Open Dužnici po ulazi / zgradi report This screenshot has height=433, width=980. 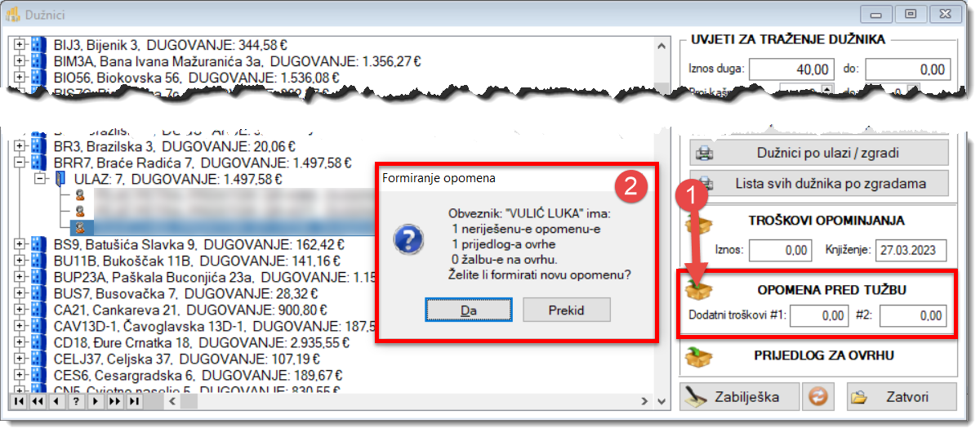pyautogui.click(x=819, y=153)
